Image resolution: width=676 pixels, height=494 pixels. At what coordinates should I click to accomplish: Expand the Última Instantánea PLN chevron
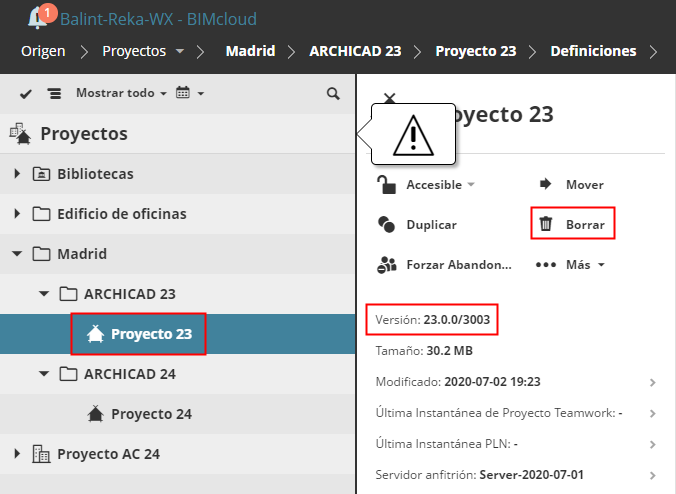coord(653,445)
